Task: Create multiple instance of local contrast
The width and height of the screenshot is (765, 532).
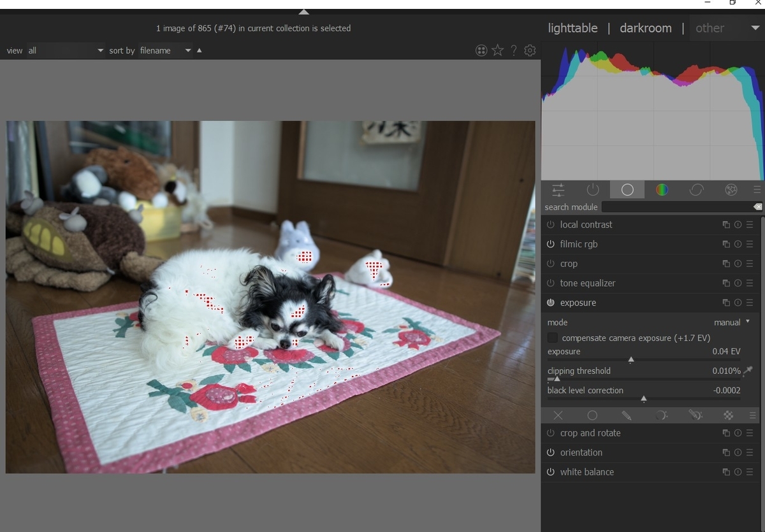Action: [726, 225]
